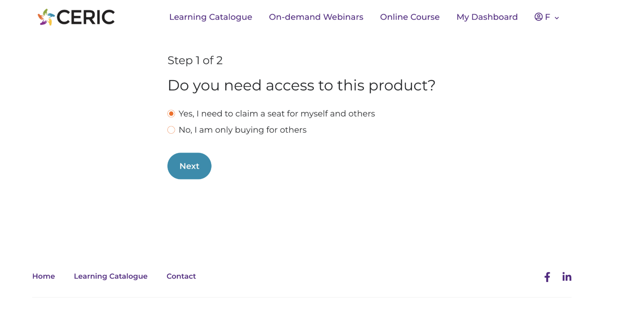Click the 'No, I am only buying for others' label text
644x309 pixels.
(x=242, y=130)
